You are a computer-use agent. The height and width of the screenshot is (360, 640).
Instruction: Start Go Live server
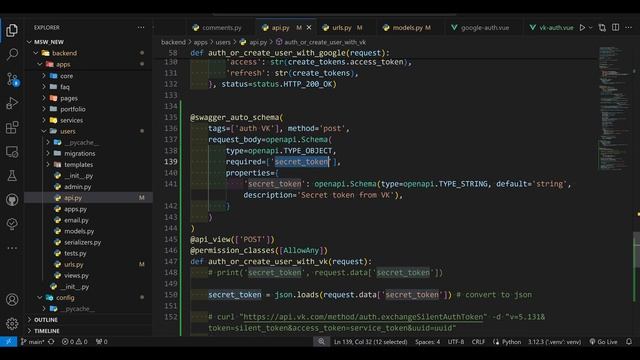tap(603, 342)
